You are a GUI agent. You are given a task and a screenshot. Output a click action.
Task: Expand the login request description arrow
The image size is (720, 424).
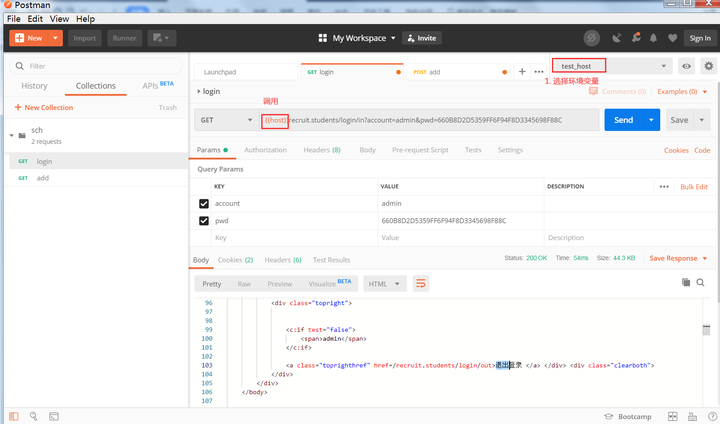[199, 91]
